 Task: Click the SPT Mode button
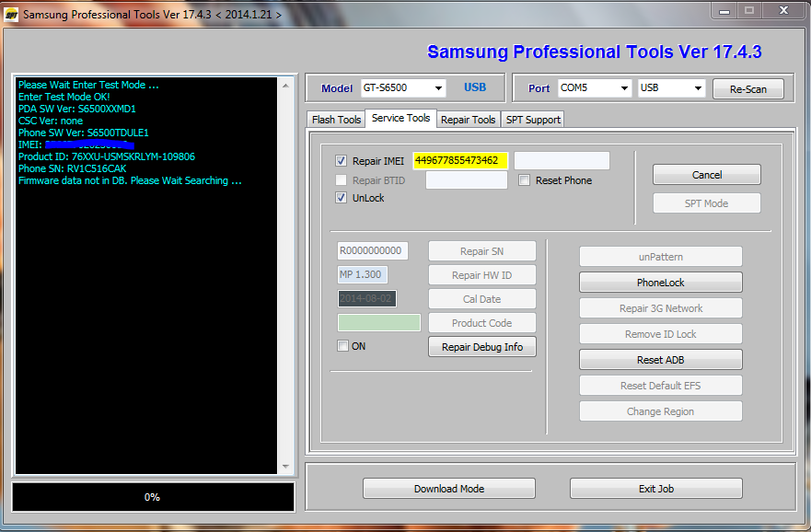tap(707, 203)
